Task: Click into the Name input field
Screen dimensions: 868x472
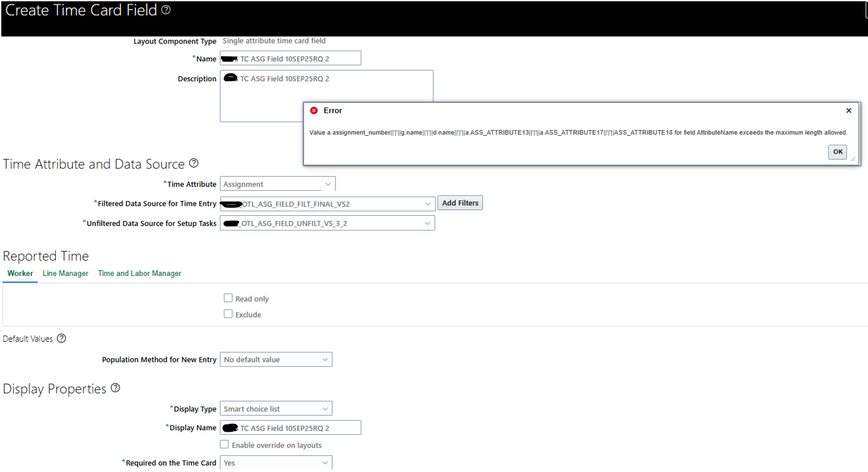Action: coord(290,58)
